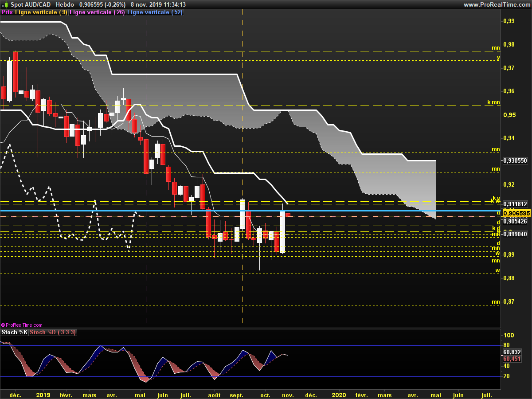Image resolution: width=532 pixels, height=399 pixels.
Task: Click the 0,87 price axis label
Action: 509,301
